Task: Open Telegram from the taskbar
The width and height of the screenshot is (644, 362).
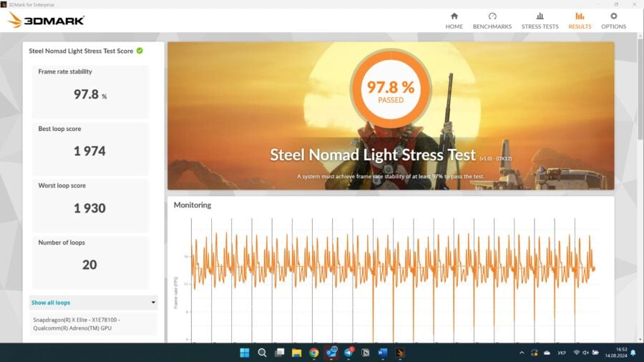Action: pyautogui.click(x=348, y=353)
